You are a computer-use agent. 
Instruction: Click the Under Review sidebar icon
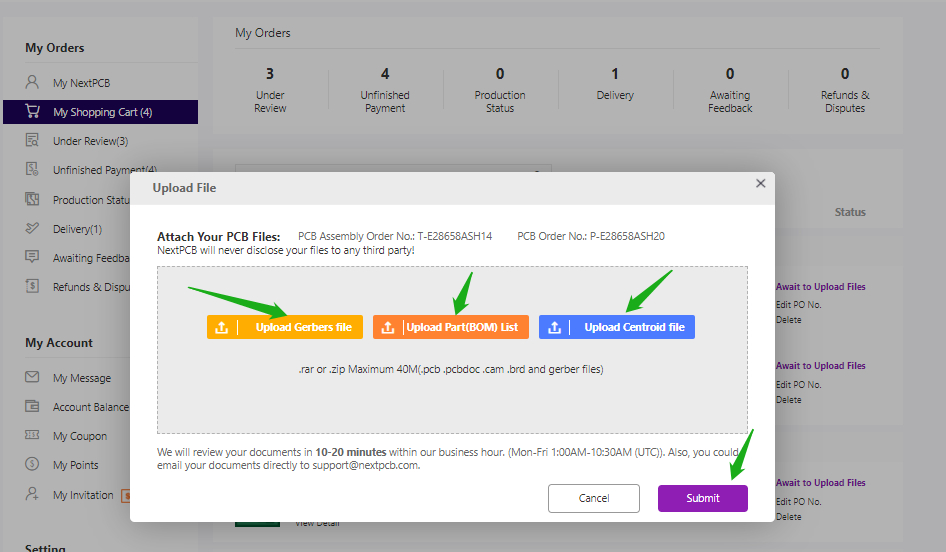pyautogui.click(x=33, y=141)
